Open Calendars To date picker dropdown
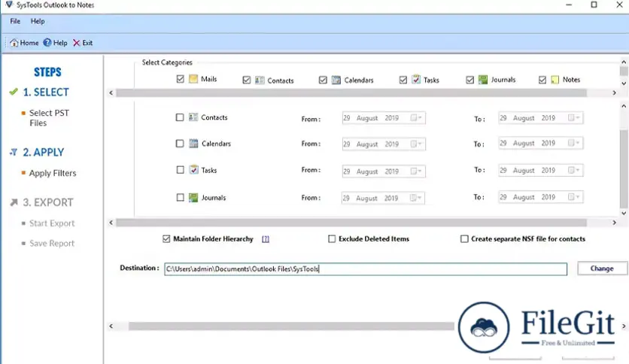This screenshot has width=629, height=364. (x=573, y=143)
